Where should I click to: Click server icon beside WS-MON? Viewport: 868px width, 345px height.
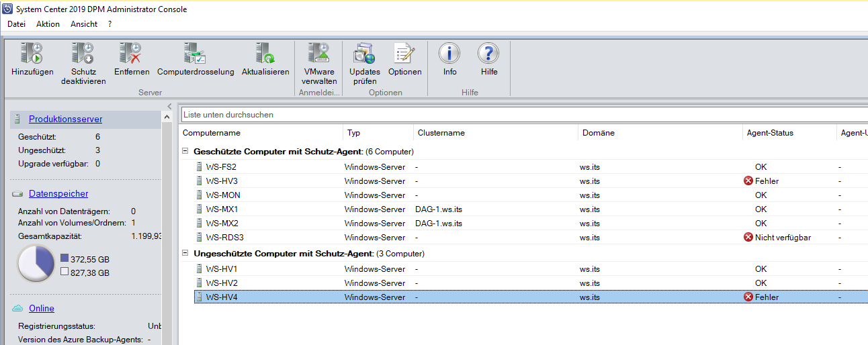pos(199,195)
